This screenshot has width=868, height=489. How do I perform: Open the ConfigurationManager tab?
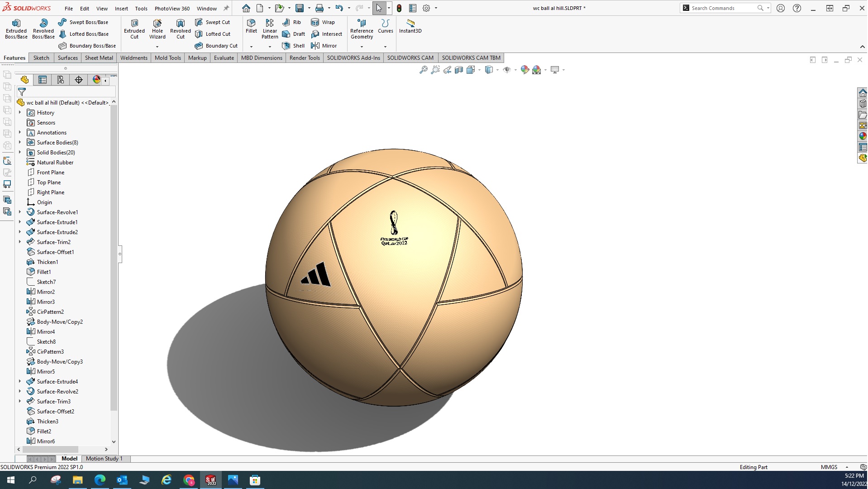[61, 80]
